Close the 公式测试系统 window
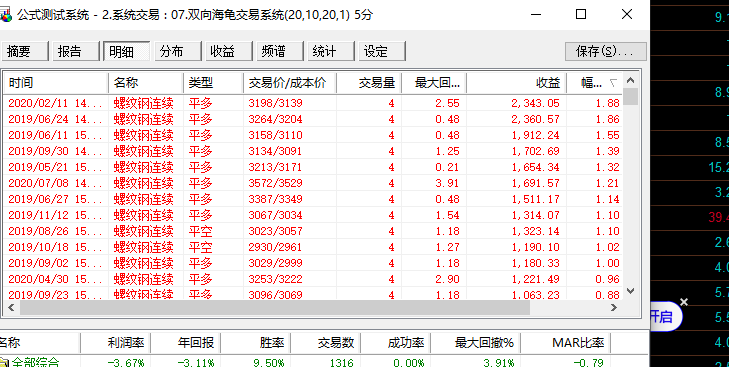729x367 pixels. point(627,14)
